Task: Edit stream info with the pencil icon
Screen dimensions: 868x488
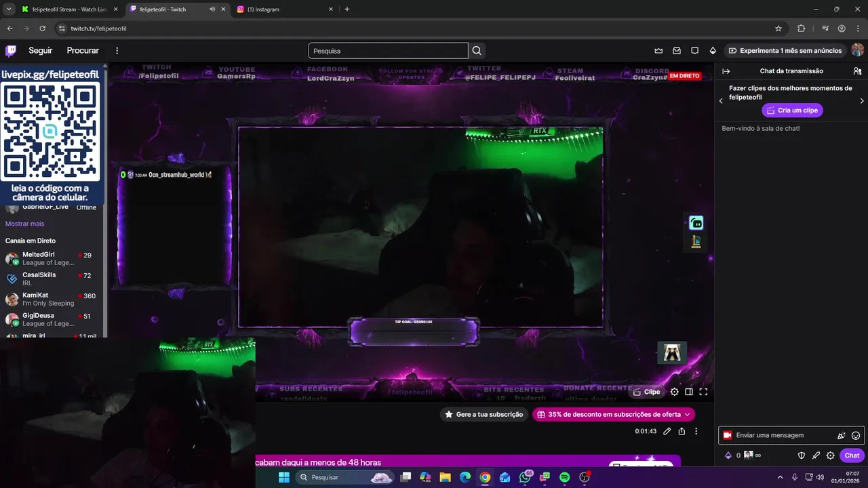Action: (667, 431)
